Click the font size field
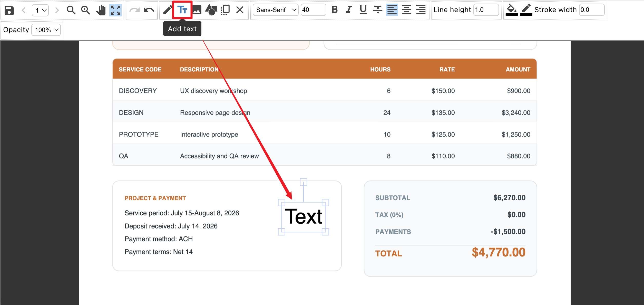Image resolution: width=644 pixels, height=305 pixels. click(313, 10)
